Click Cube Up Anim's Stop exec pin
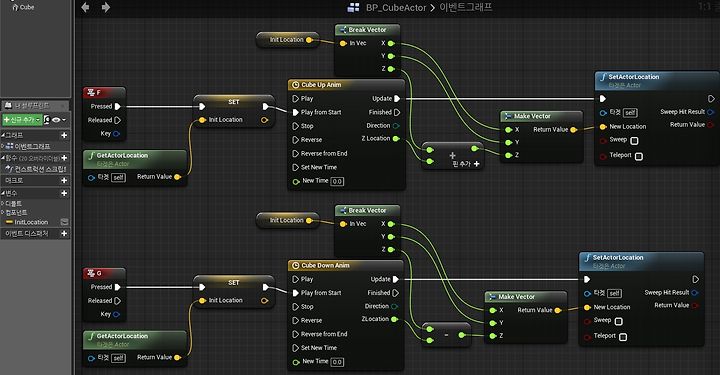This screenshot has width=720, height=375. [x=296, y=126]
